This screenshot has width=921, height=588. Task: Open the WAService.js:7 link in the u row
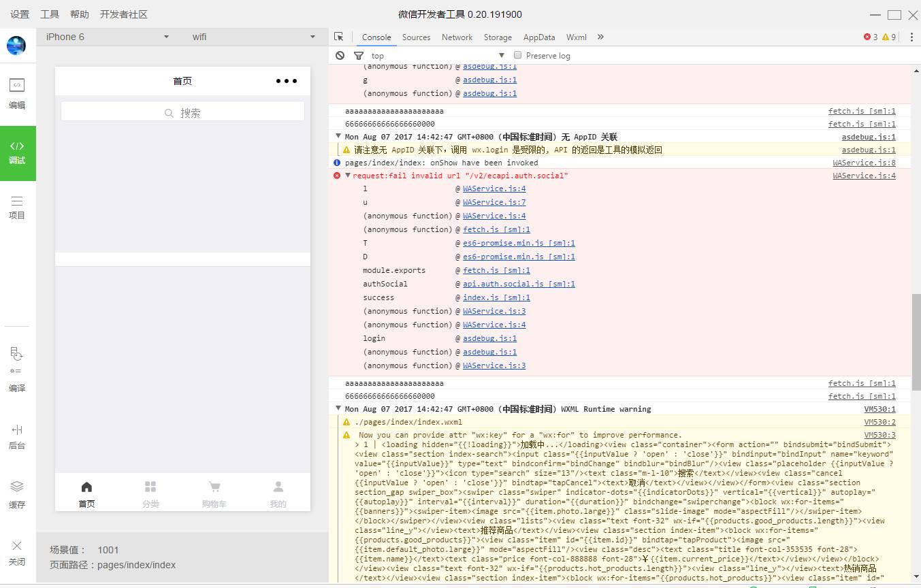coord(494,202)
